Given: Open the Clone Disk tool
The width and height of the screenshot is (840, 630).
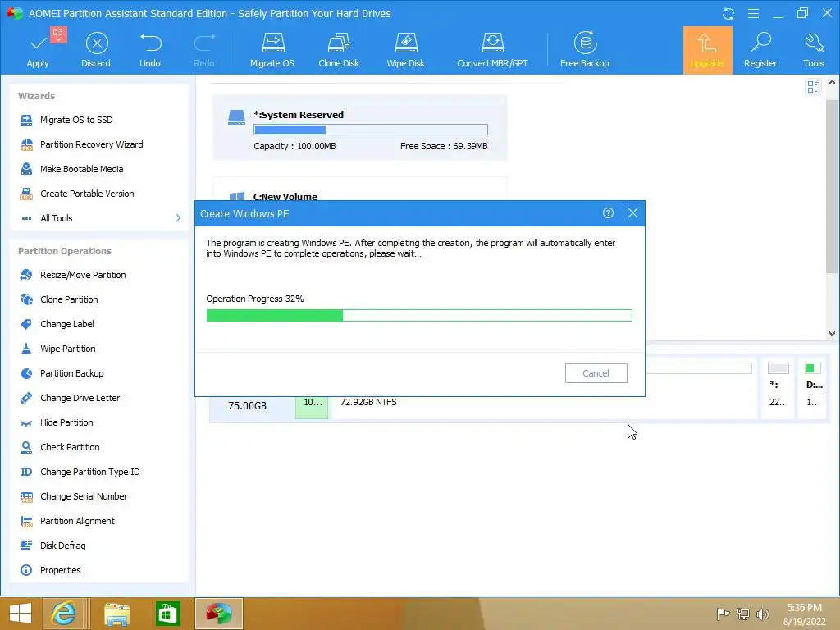Looking at the screenshot, I should (339, 50).
